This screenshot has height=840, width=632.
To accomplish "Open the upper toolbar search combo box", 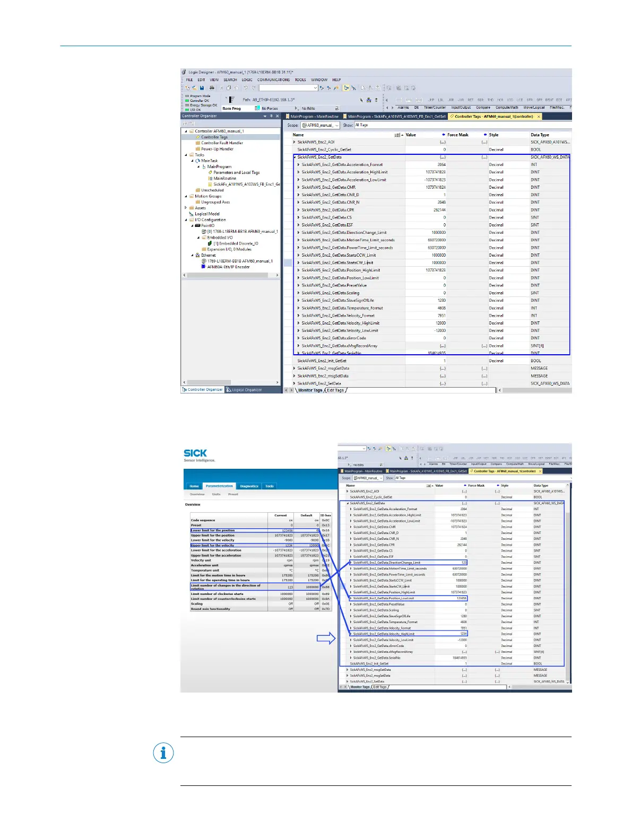I will [289, 88].
